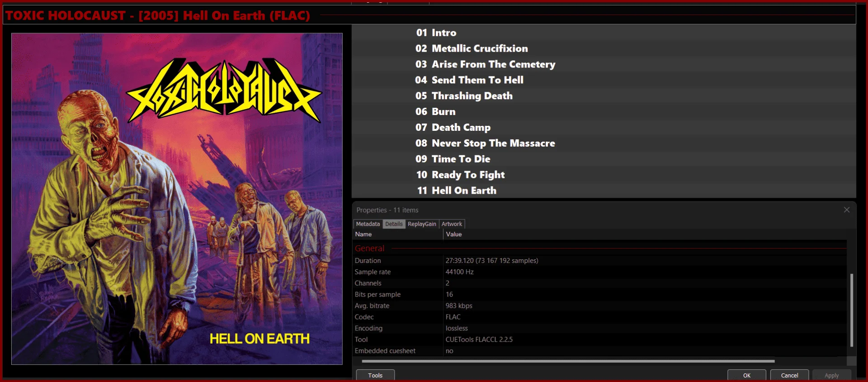Click the horizontal scrollbar in Properties
This screenshot has height=382, width=868.
pos(568,361)
